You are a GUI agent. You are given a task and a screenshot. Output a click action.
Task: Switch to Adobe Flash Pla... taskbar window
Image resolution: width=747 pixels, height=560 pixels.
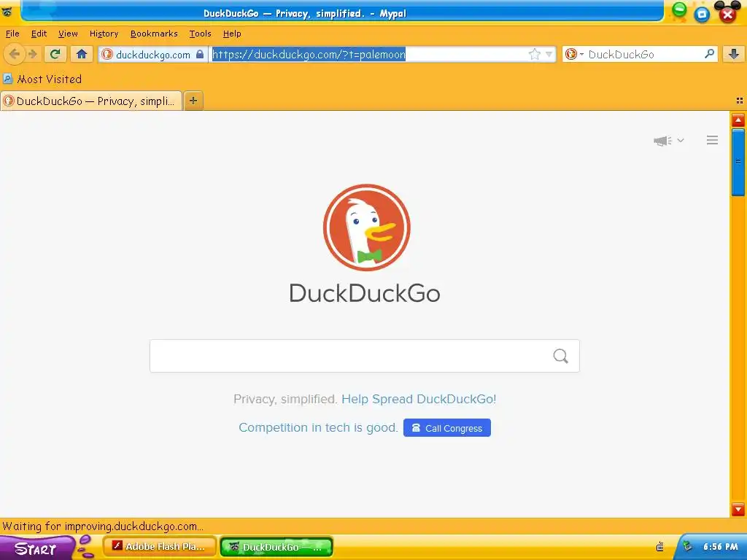(x=160, y=547)
